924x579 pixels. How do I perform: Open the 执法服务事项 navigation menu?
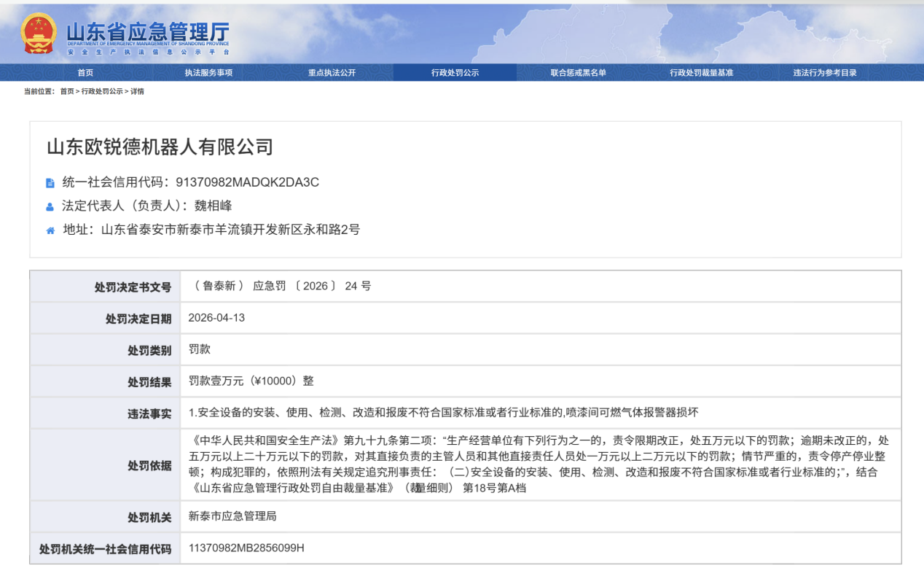208,73
